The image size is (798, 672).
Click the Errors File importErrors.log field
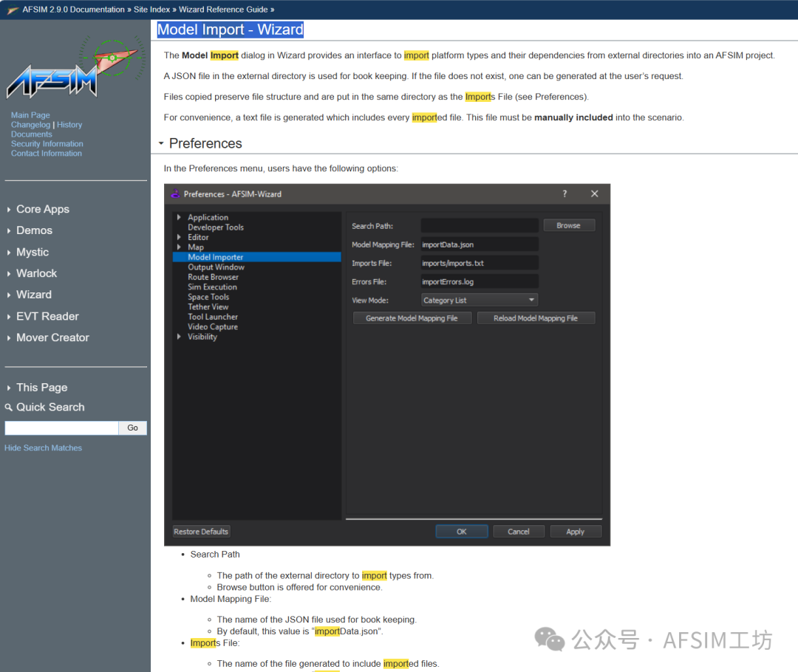point(480,282)
